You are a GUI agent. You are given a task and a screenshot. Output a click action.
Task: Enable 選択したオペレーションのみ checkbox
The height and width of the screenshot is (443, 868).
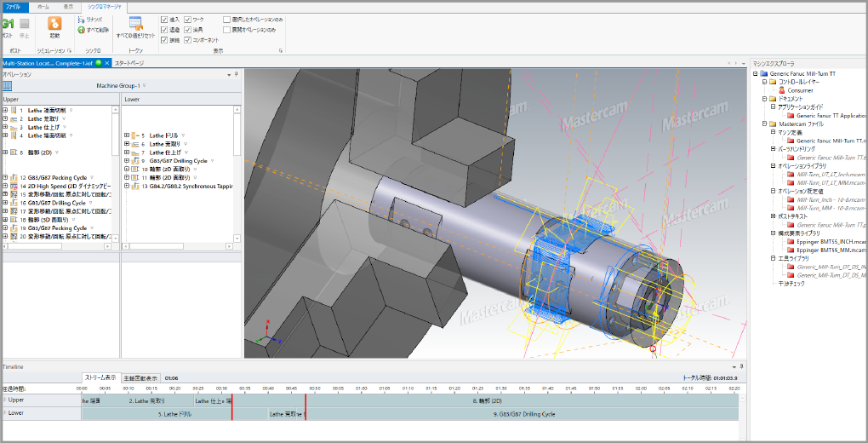click(227, 20)
